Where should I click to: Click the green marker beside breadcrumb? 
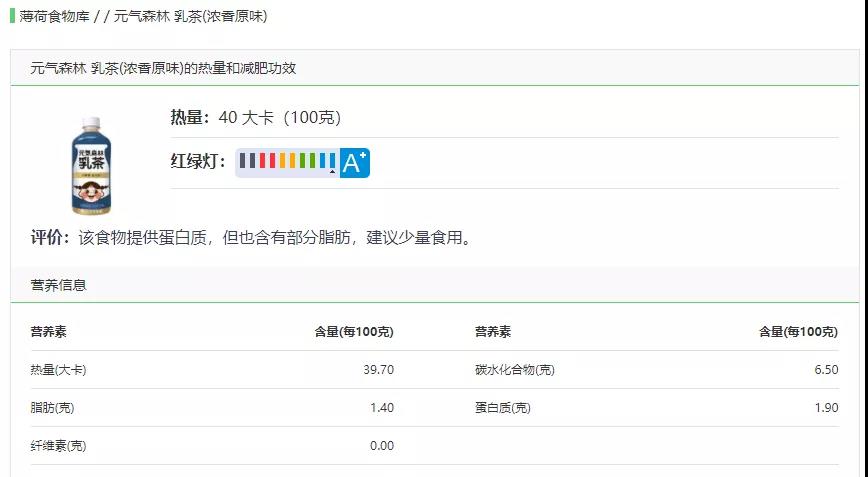12,16
